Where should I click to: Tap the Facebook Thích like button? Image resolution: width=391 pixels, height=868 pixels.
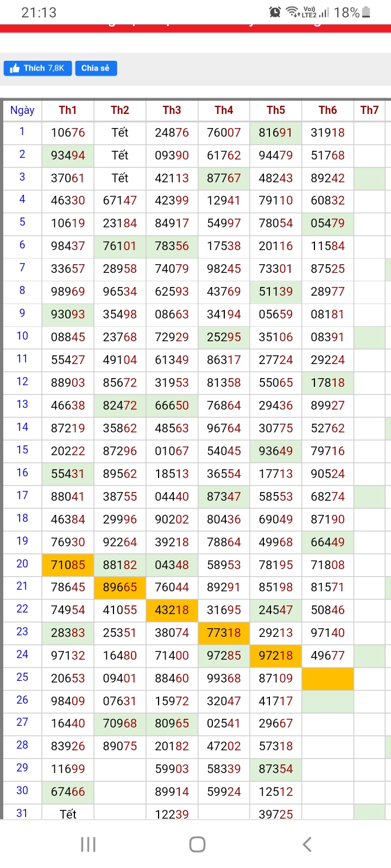37,68
